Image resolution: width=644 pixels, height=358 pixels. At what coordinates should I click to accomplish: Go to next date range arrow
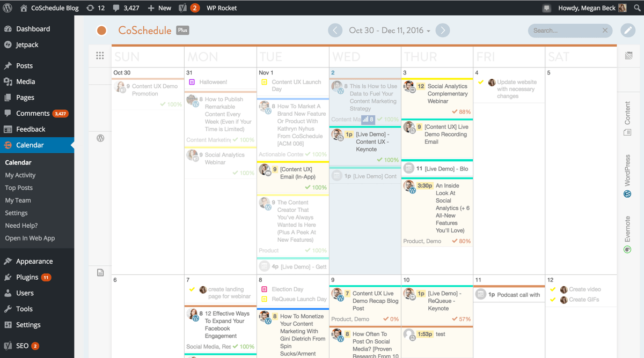443,31
